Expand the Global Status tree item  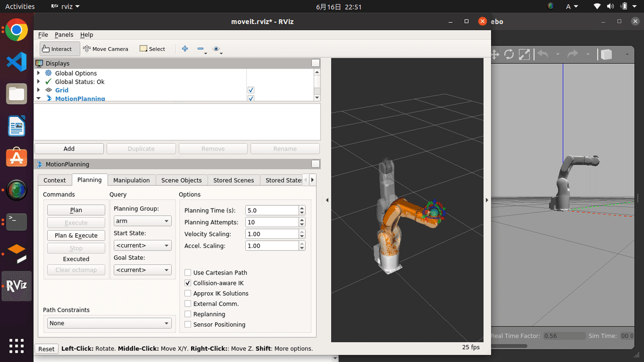point(39,82)
